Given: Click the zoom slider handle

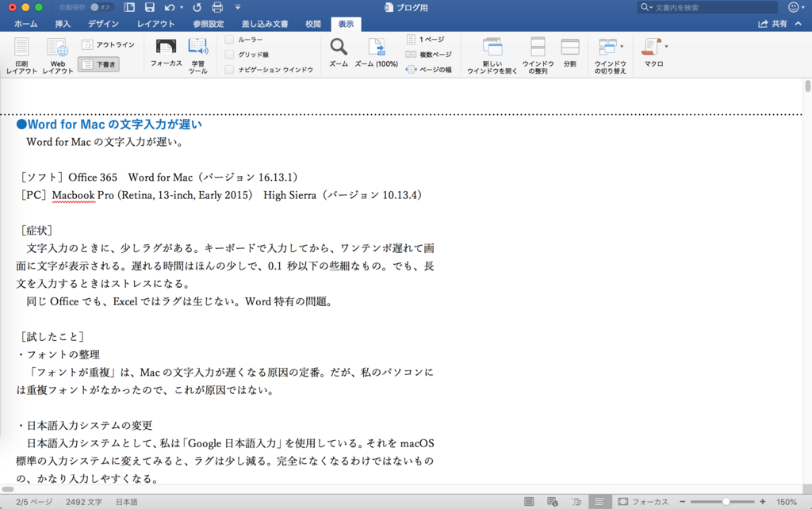Looking at the screenshot, I should 726,502.
